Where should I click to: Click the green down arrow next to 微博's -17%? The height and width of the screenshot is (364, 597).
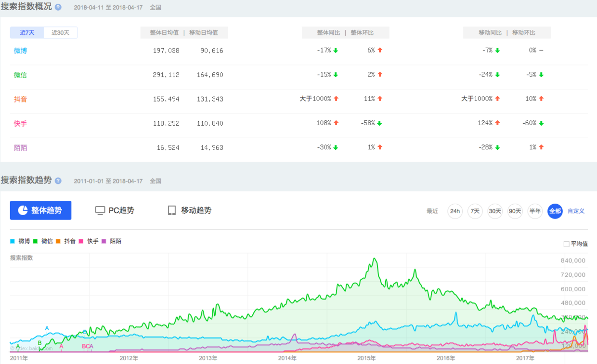click(336, 50)
